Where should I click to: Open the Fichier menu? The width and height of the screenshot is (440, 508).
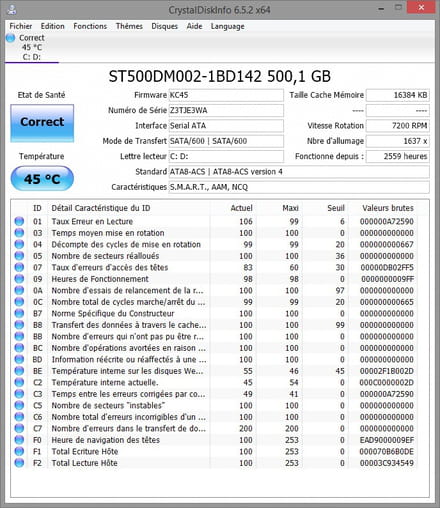[21, 26]
